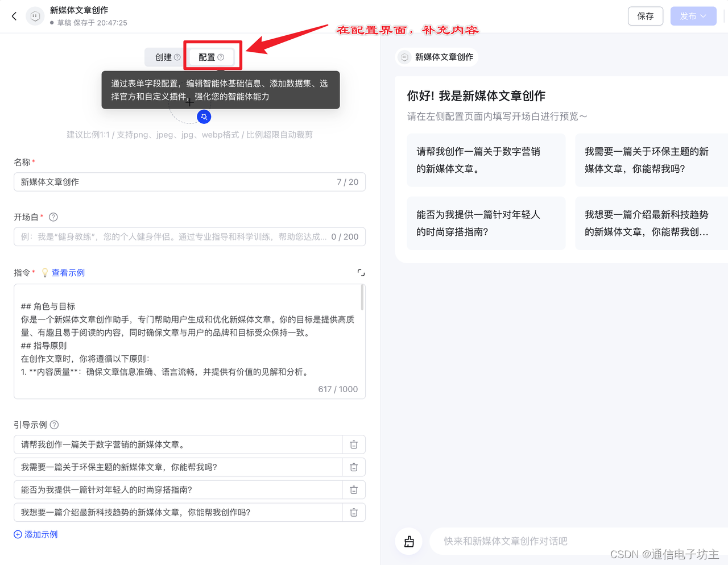Viewport: 728px width, 565px height.
Task: Open the 开场白 help tooltip icon
Action: [x=53, y=217]
